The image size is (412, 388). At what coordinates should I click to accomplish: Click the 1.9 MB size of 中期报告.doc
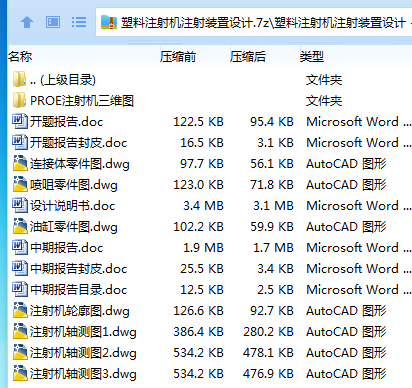[203, 248]
